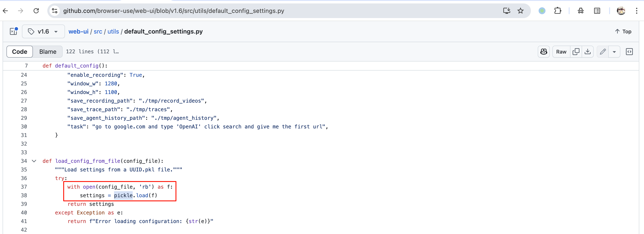Bookmark this page with the star

pos(521,11)
